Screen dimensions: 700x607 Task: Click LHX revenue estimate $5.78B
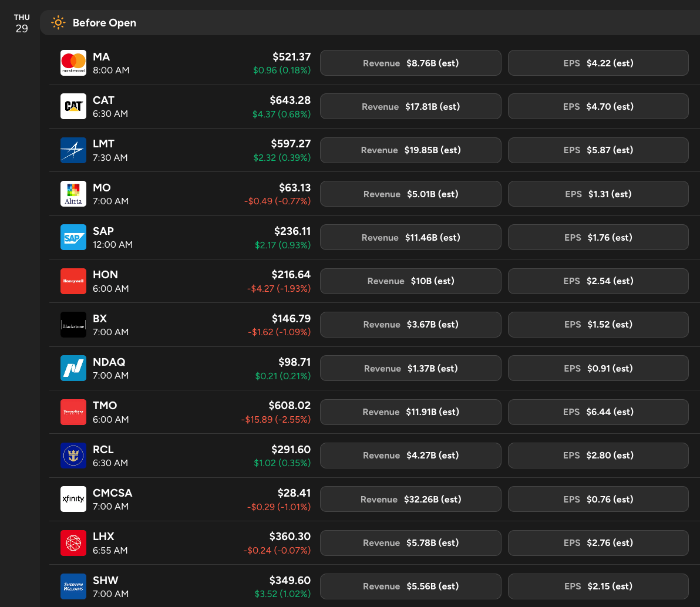coord(410,543)
